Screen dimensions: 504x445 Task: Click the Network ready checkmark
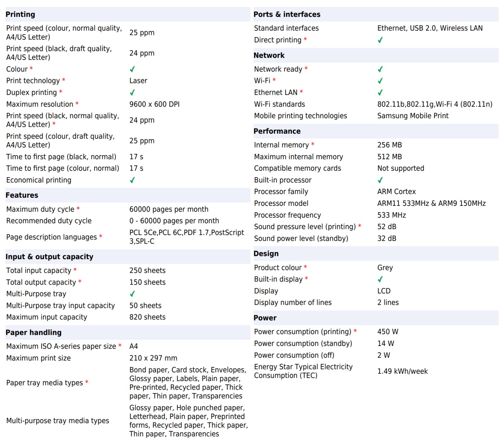pyautogui.click(x=380, y=69)
